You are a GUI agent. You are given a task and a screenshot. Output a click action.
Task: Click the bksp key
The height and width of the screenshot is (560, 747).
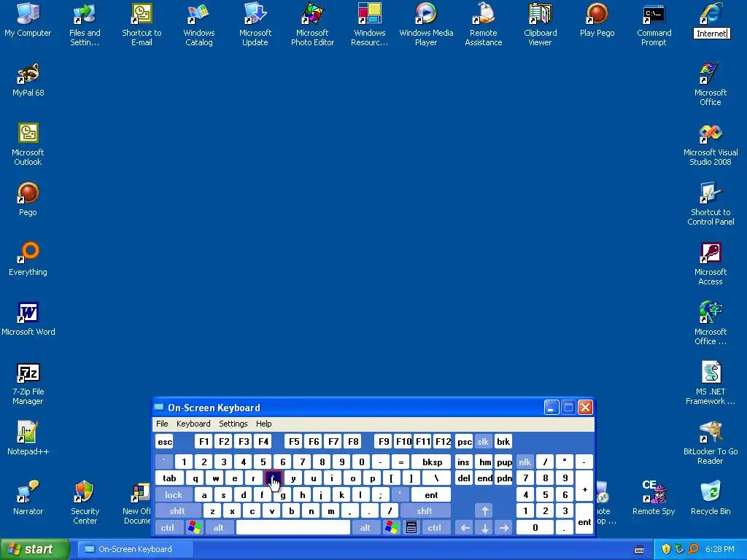432,462
